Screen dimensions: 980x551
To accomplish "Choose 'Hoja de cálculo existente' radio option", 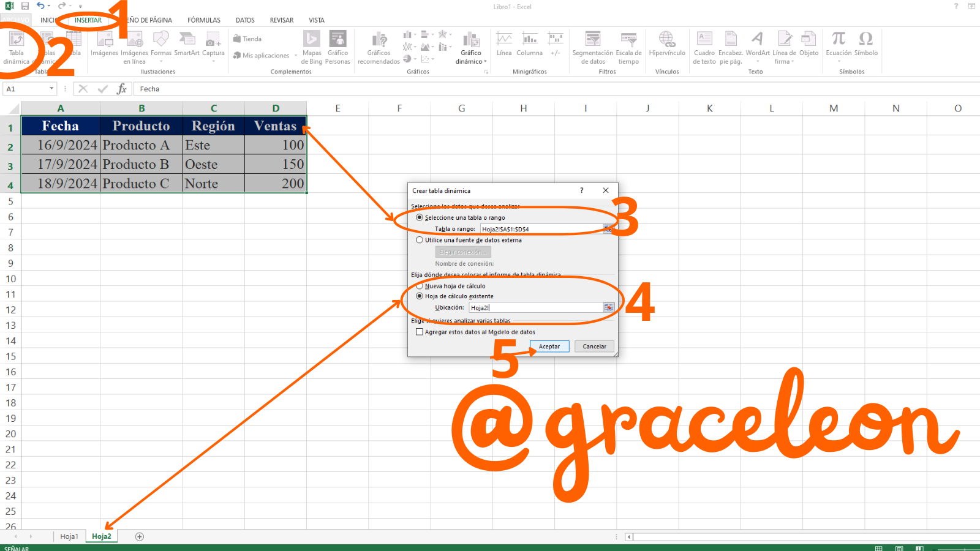I will coord(420,296).
